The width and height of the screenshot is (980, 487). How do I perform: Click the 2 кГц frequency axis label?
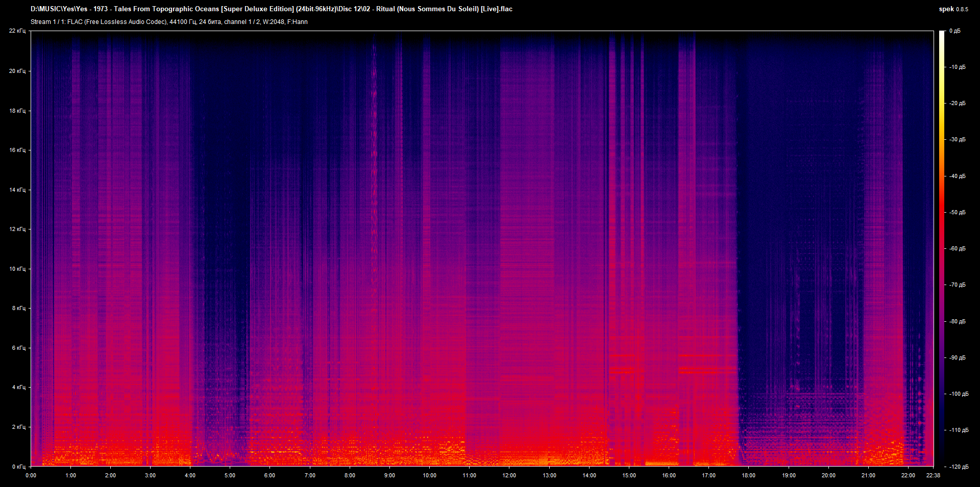tap(19, 427)
